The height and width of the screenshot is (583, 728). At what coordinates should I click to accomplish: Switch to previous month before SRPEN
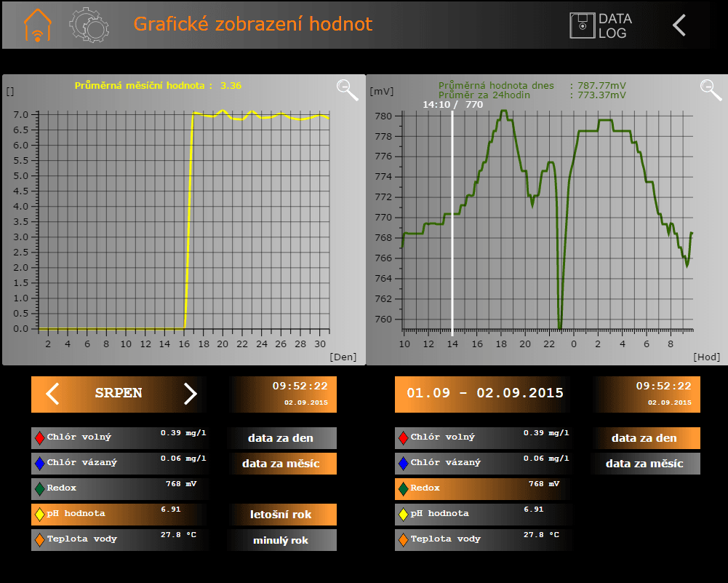pos(52,394)
